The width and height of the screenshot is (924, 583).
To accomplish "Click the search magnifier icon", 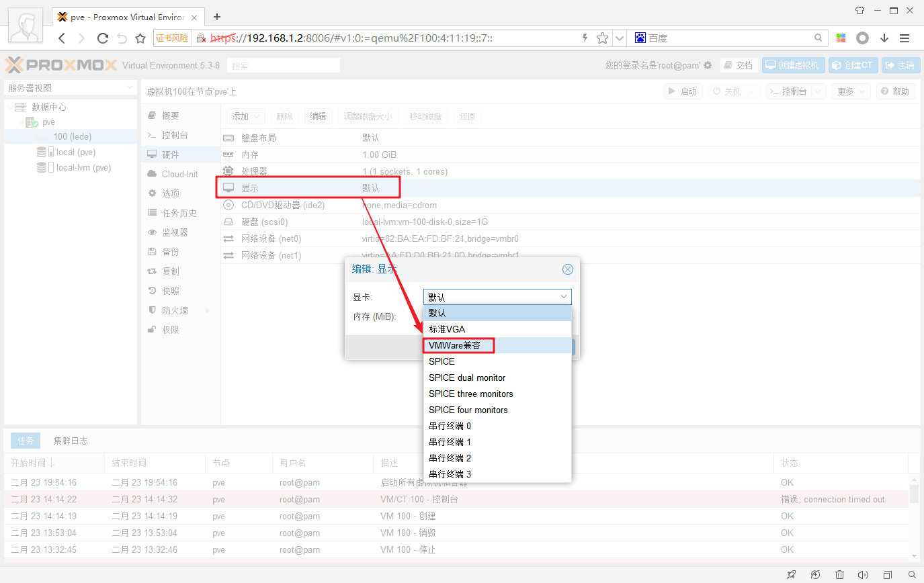I will pos(818,38).
